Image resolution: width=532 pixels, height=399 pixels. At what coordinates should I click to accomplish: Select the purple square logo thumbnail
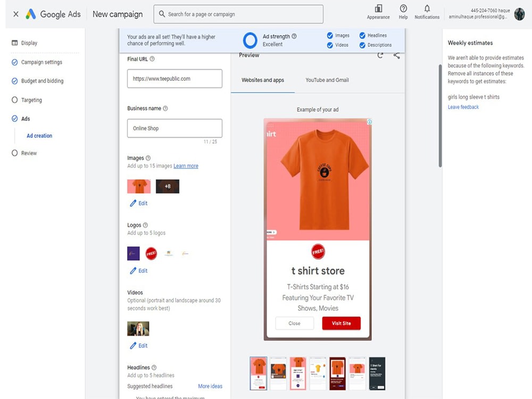[x=134, y=253]
